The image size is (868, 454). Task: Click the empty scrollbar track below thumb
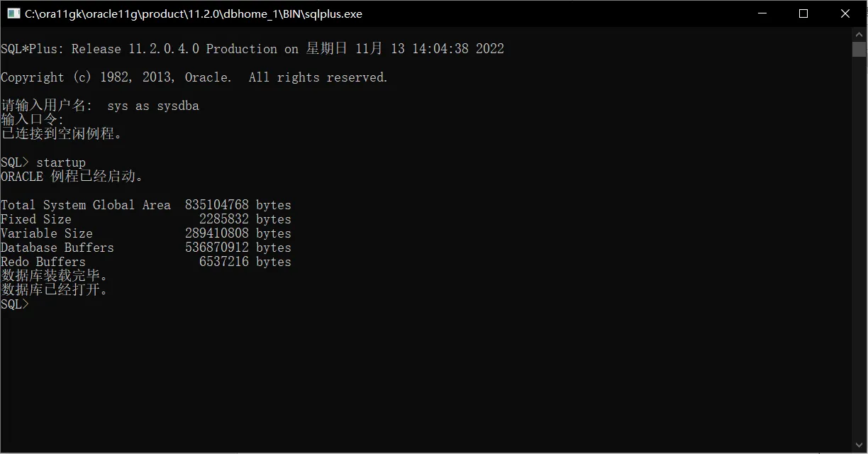click(x=859, y=248)
